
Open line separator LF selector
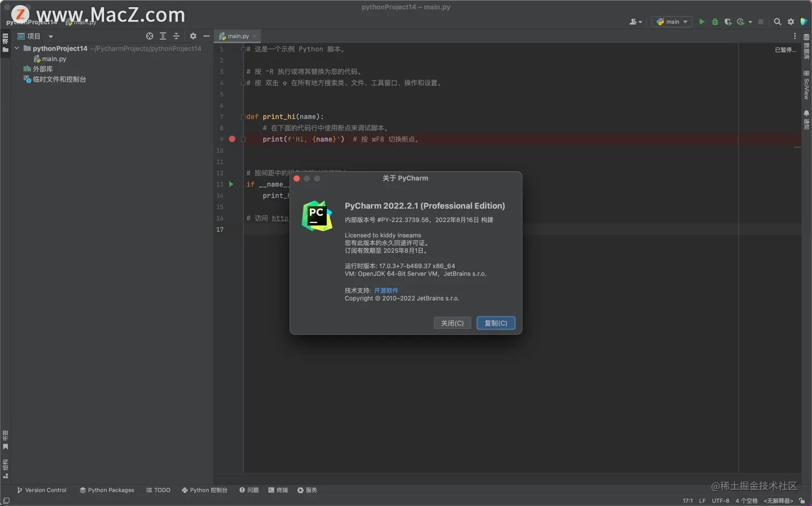(x=702, y=501)
